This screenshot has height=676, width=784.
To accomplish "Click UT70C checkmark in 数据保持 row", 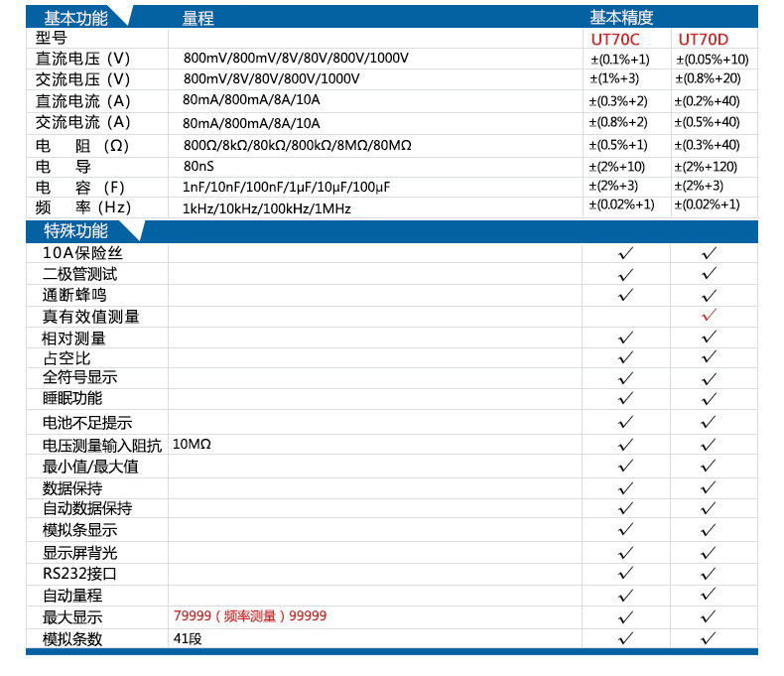I will pyautogui.click(x=625, y=487).
